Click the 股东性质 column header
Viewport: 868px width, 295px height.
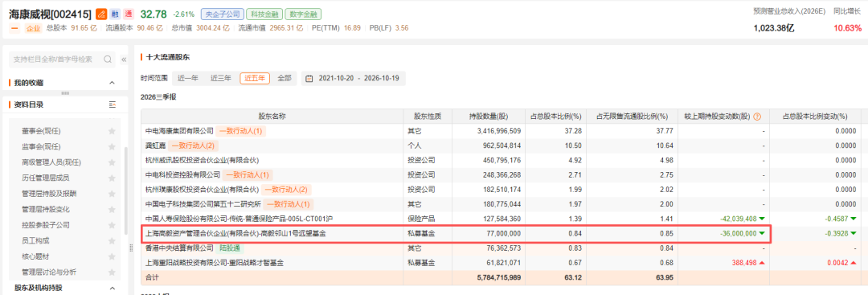click(428, 117)
